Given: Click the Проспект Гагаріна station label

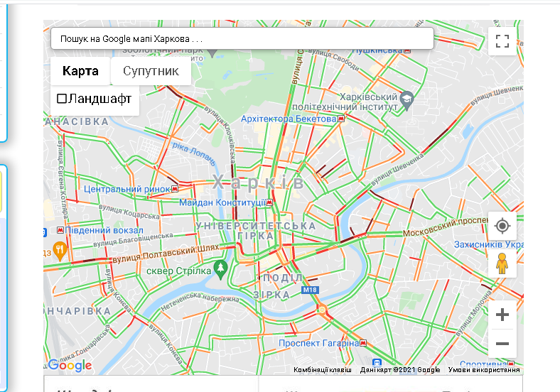Looking at the screenshot, I should pos(318,343).
